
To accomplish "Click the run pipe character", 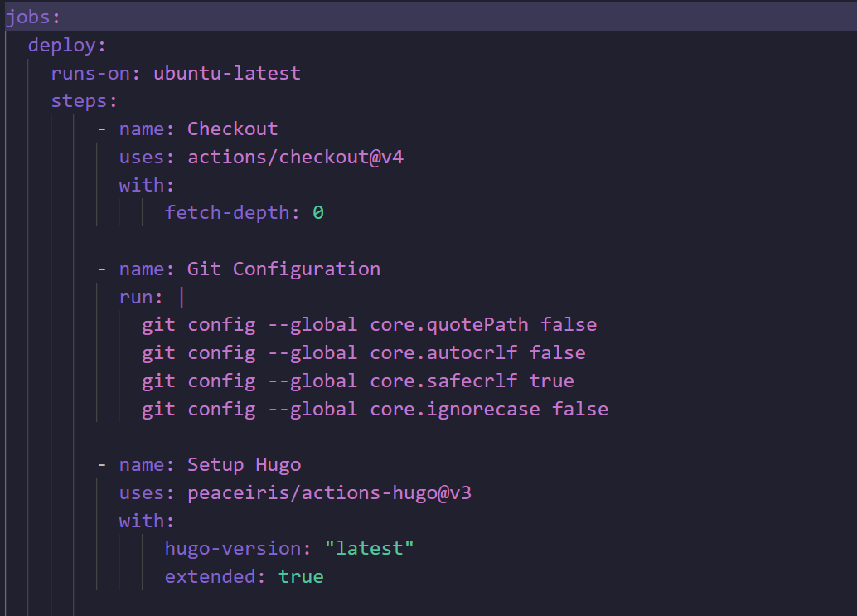I will click(182, 296).
